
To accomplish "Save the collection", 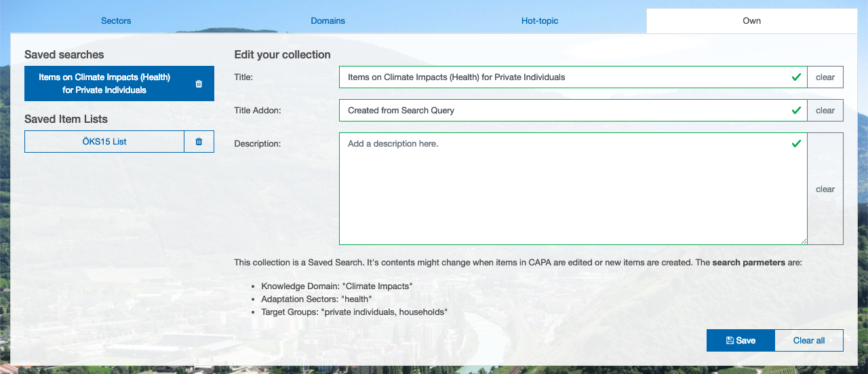I will coord(740,341).
